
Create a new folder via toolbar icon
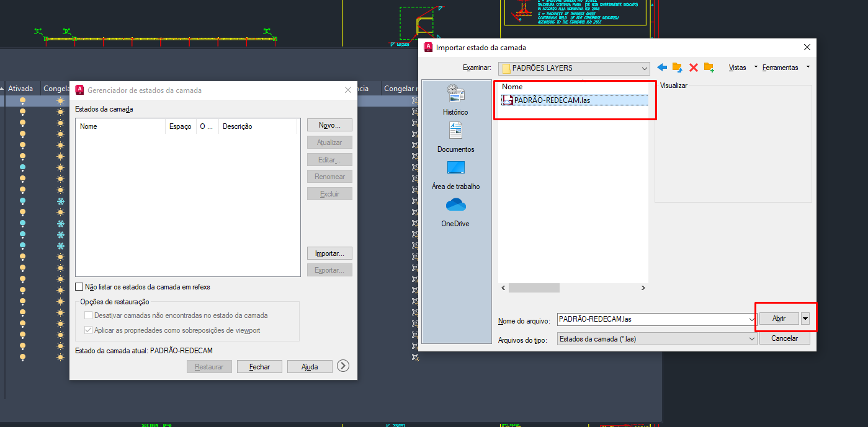(709, 68)
